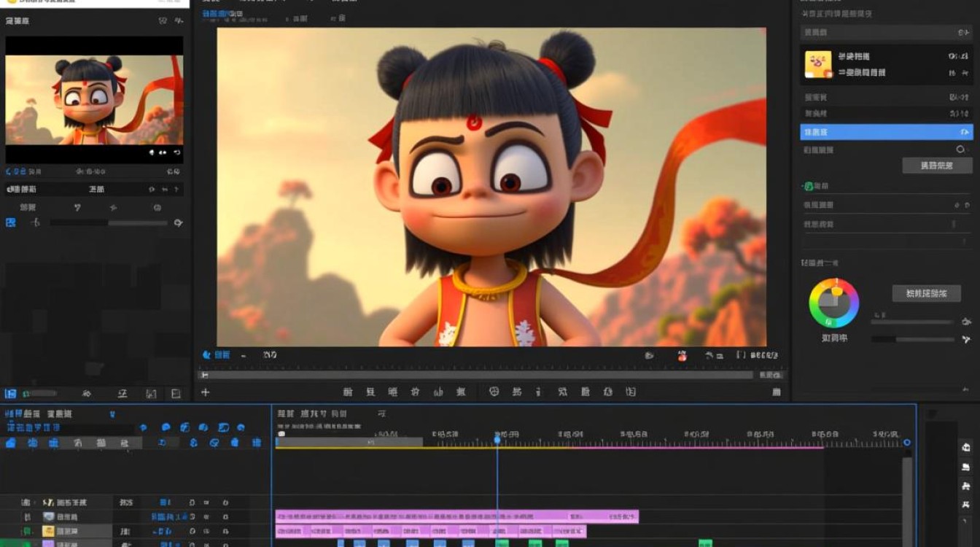Click the icon at the right end of left-panel slider
This screenshot has width=980, height=547.
(178, 223)
